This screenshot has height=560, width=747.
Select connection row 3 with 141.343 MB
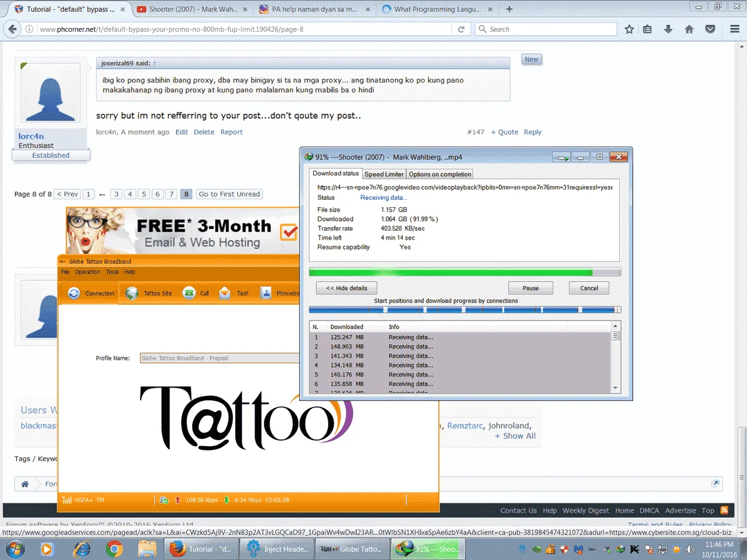tap(461, 356)
